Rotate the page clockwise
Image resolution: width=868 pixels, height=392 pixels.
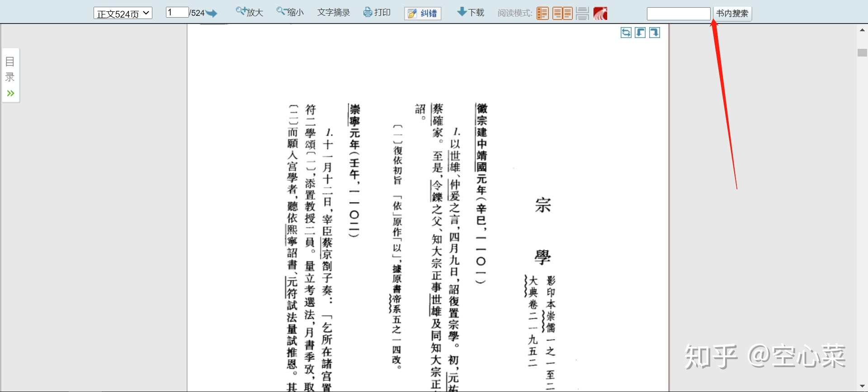[x=655, y=33]
